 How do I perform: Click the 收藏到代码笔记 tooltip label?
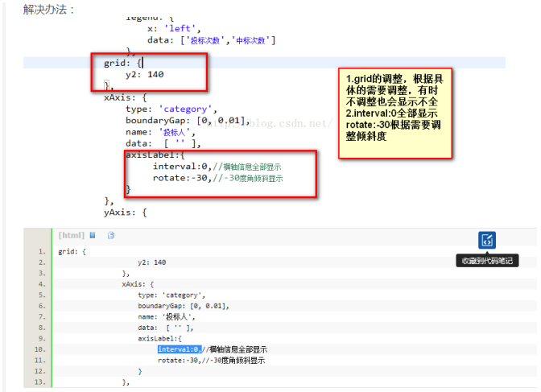(x=487, y=261)
